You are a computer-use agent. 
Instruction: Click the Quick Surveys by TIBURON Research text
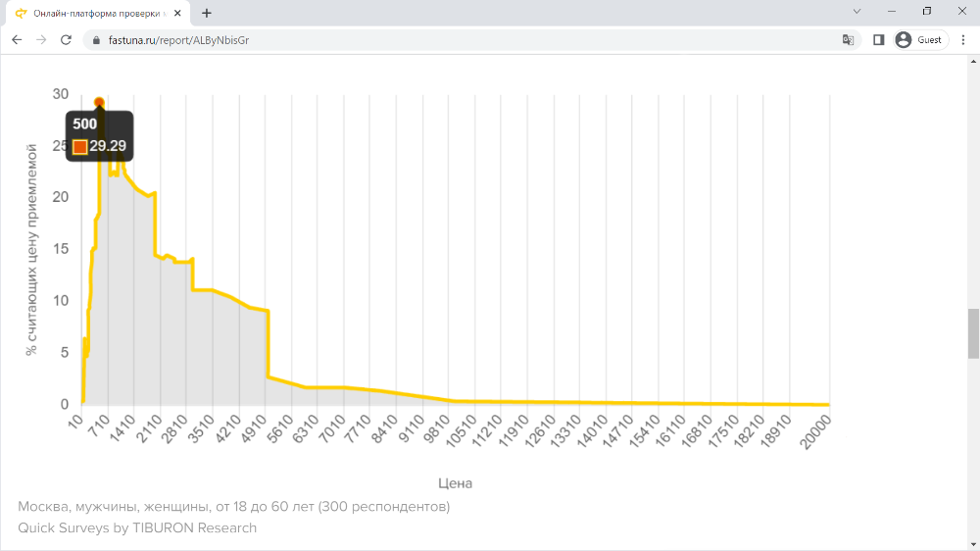(137, 527)
